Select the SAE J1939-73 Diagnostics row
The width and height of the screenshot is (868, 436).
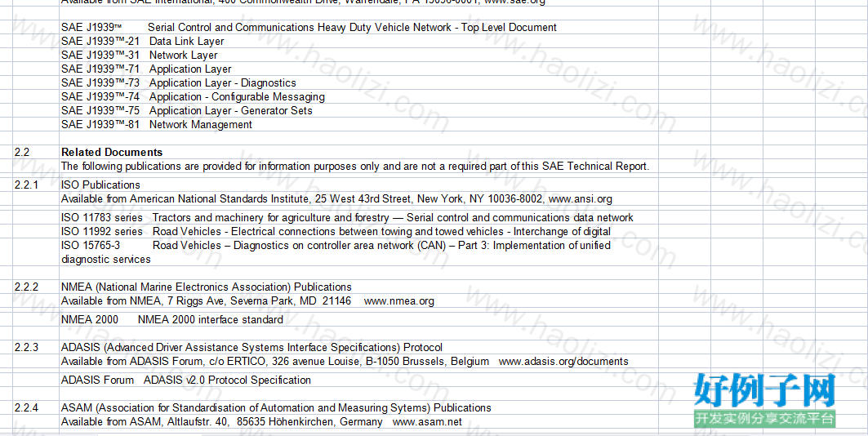(179, 83)
